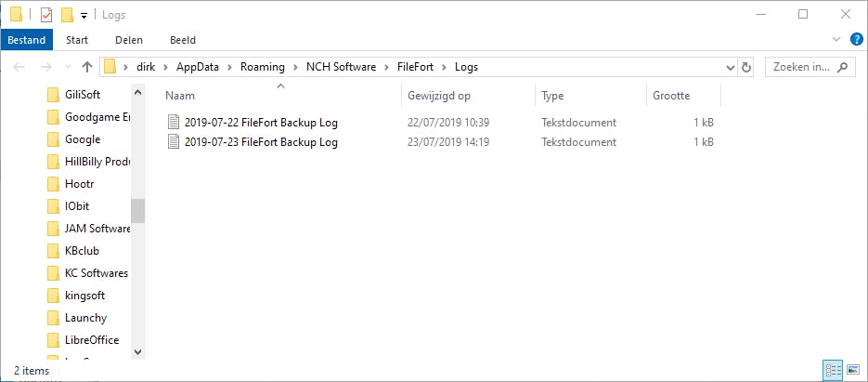This screenshot has height=382, width=868.
Task: Navigate to the NCH Software breadcrumb
Action: coord(343,67)
